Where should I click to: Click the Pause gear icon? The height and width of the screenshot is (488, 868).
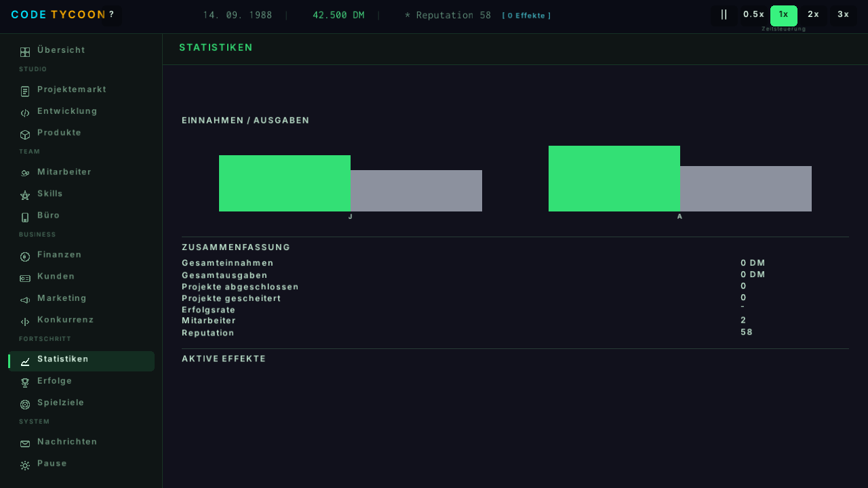(x=25, y=466)
